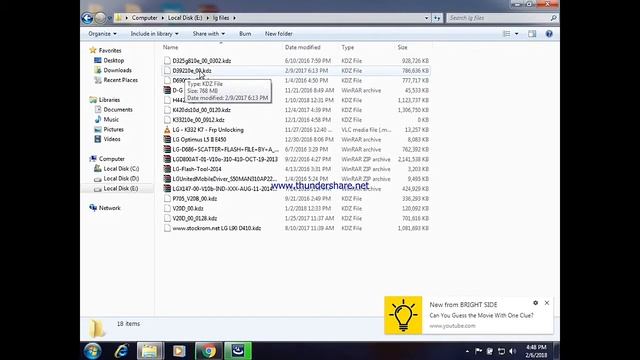The image size is (640, 360).
Task: Go back with the Back arrow button
Action: point(87,18)
